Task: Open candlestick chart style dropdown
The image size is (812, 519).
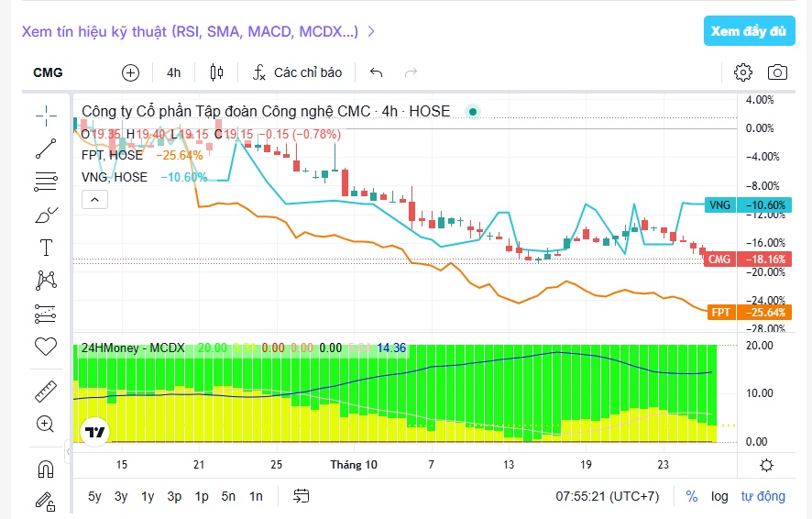Action: (216, 72)
